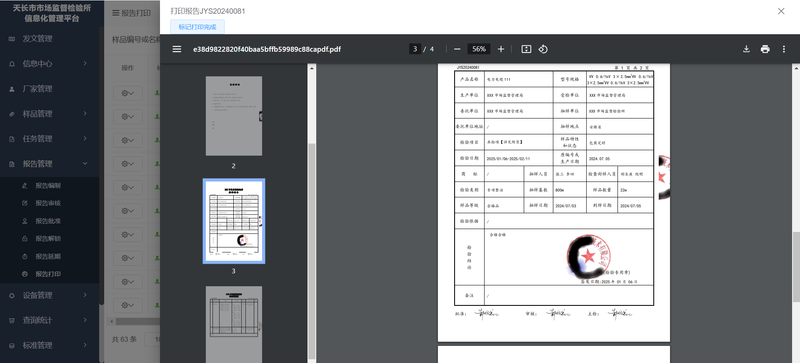Print the PDF using printer icon
This screenshot has height=363, width=800.
click(765, 49)
